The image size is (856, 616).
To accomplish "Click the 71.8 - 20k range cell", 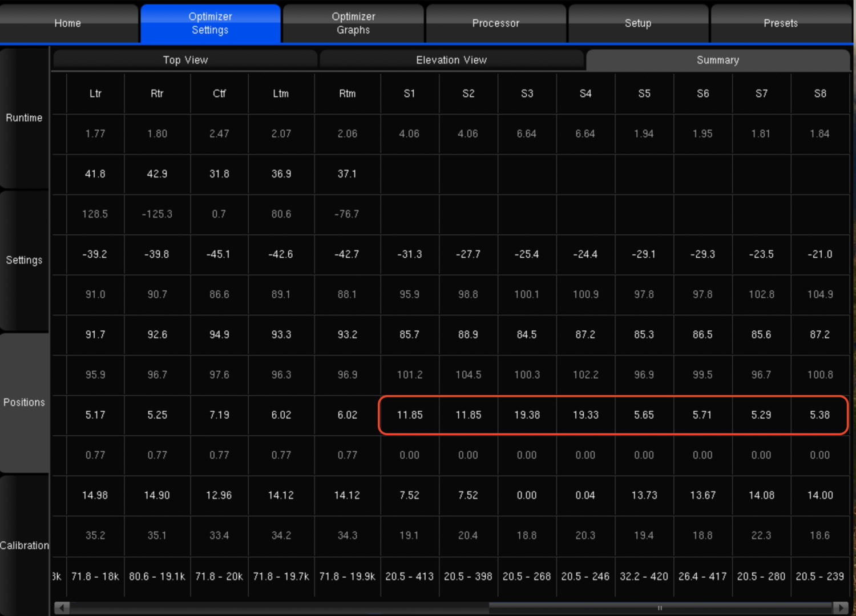I will point(219,577).
